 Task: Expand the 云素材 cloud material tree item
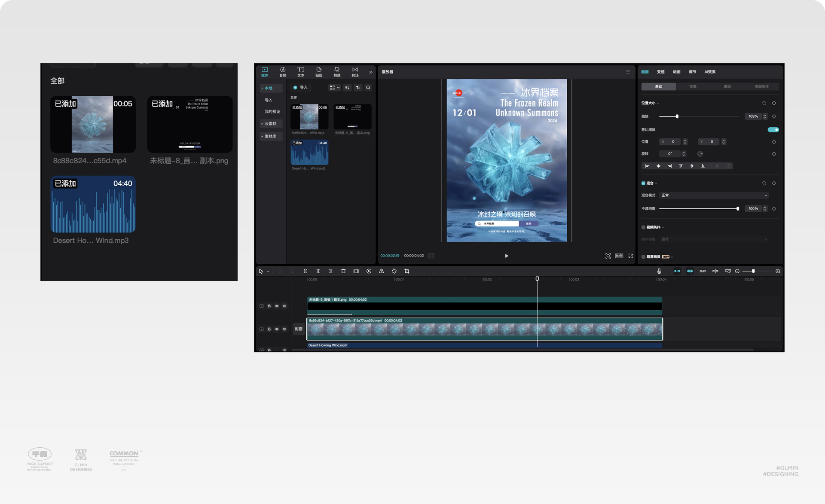coord(270,124)
